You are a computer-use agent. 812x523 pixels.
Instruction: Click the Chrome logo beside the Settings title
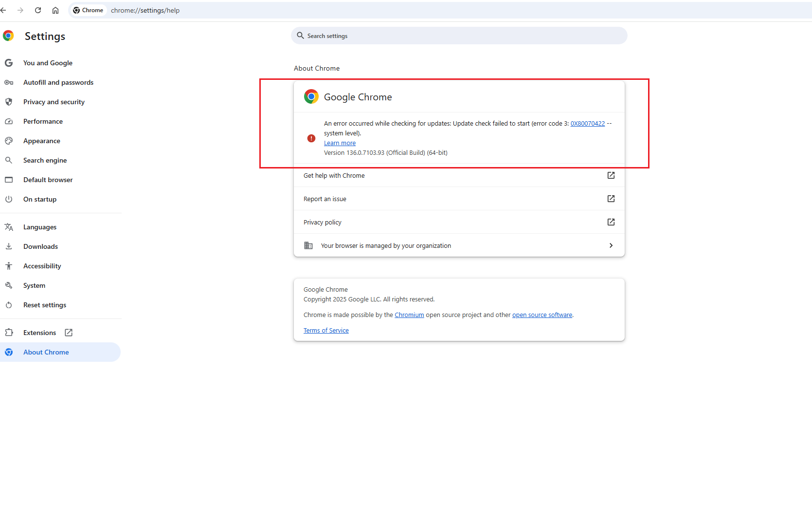tap(8, 36)
